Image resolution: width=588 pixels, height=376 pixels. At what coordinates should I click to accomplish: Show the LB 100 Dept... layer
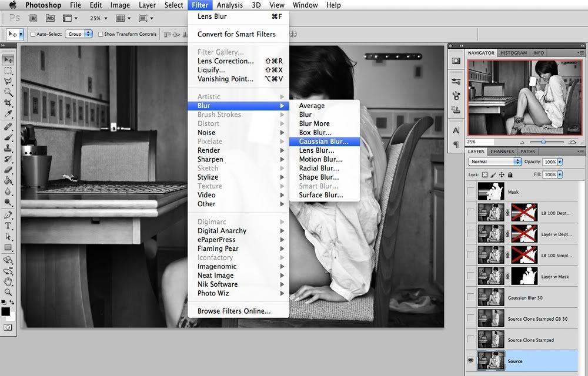pyautogui.click(x=470, y=213)
